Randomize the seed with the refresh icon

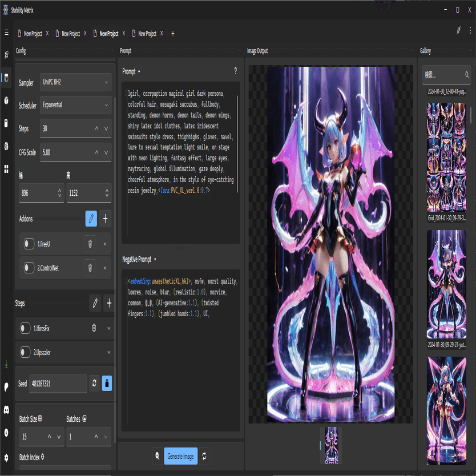(x=94, y=383)
